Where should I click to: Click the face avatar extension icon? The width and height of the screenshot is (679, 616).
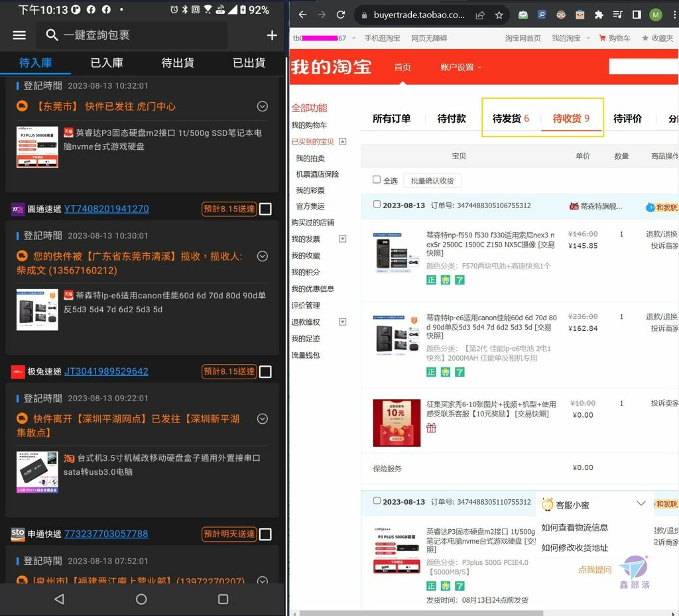(561, 15)
